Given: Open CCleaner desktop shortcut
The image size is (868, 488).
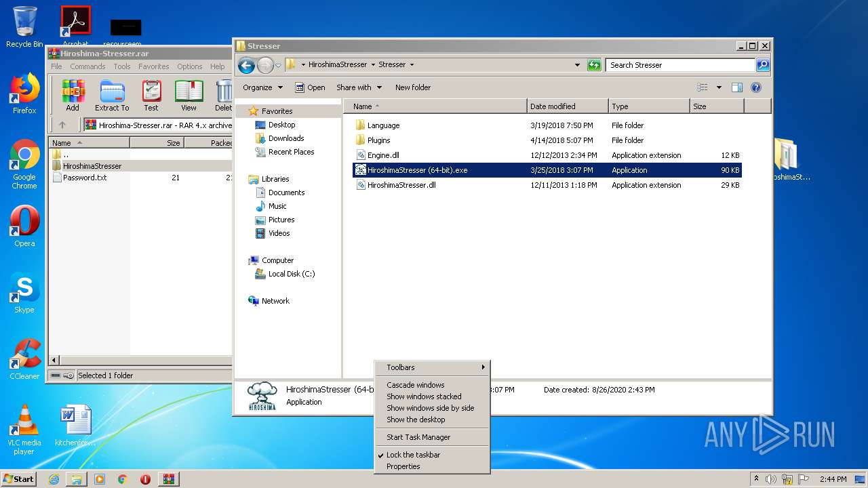Looking at the screenshot, I should (24, 359).
